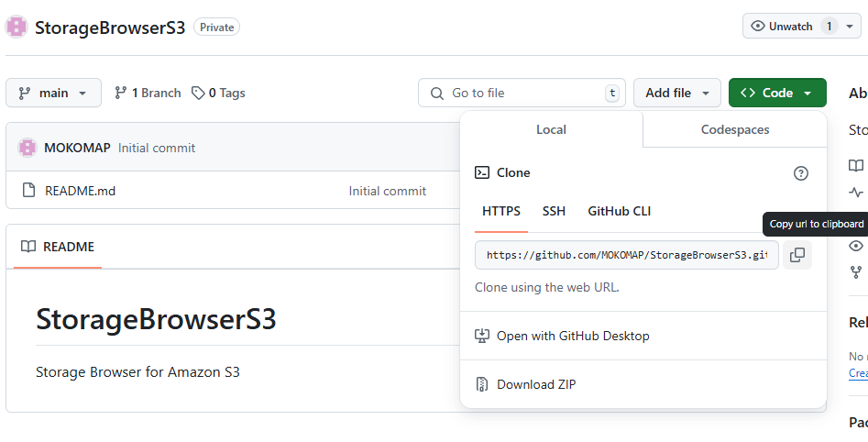868x442 pixels.
Task: Expand the Add file dropdown
Action: tap(677, 93)
